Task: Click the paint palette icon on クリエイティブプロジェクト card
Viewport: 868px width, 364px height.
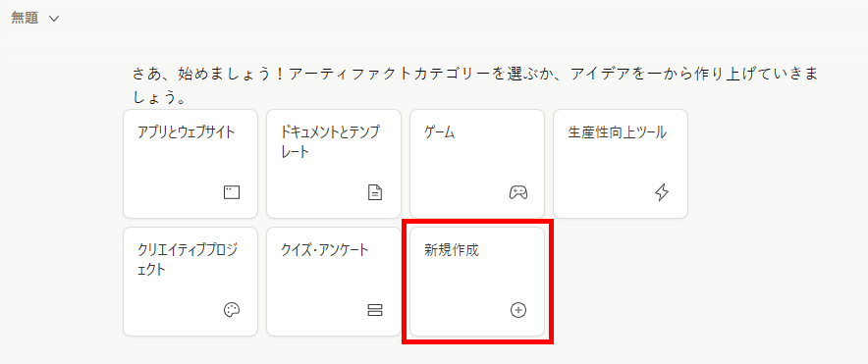Action: (x=232, y=310)
